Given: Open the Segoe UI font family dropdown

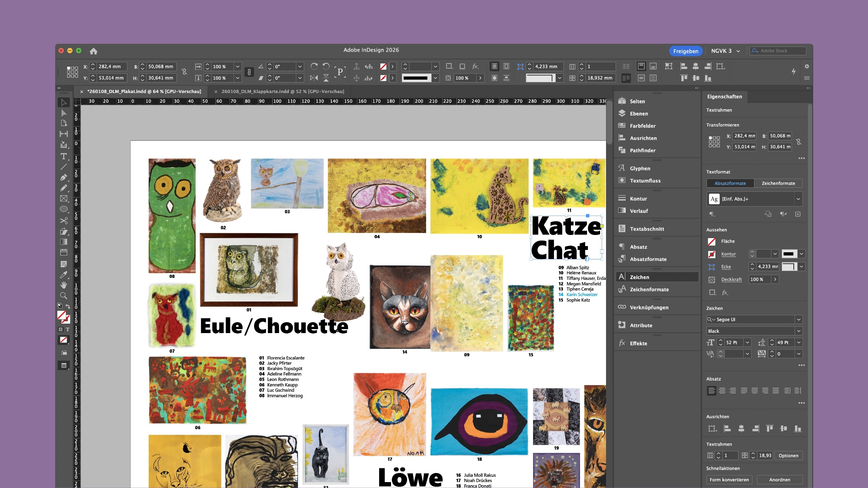Looking at the screenshot, I should click(x=799, y=319).
